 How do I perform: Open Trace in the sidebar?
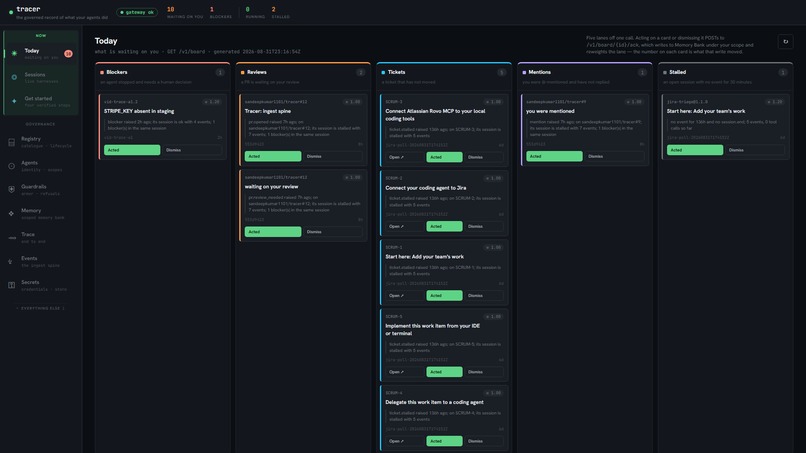click(x=41, y=238)
